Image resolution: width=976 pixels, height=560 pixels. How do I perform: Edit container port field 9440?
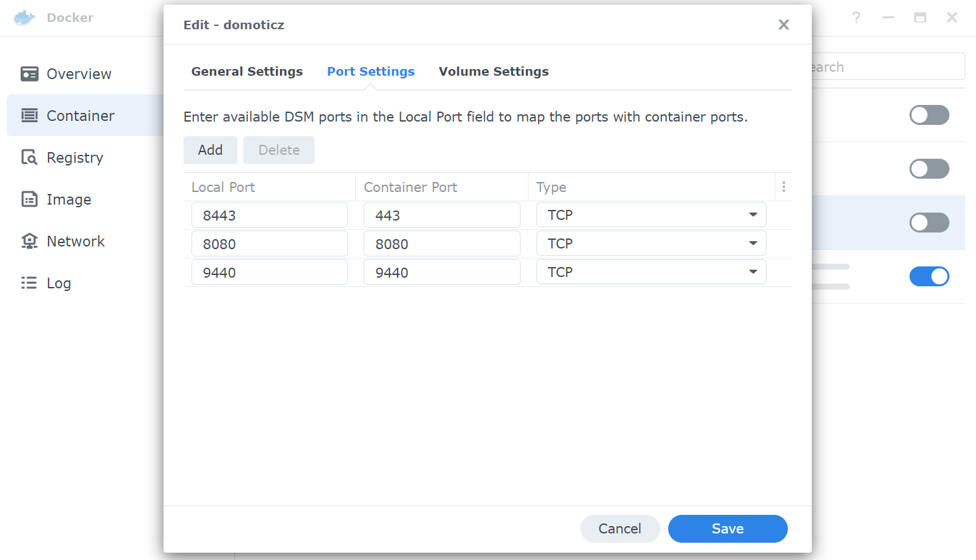tap(442, 272)
